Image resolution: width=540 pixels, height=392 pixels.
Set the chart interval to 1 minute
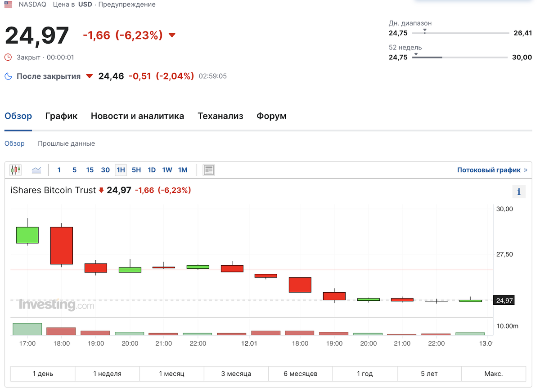click(59, 170)
